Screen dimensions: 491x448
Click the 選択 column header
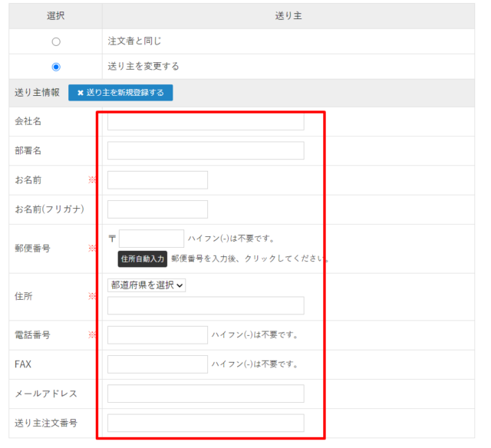point(55,15)
